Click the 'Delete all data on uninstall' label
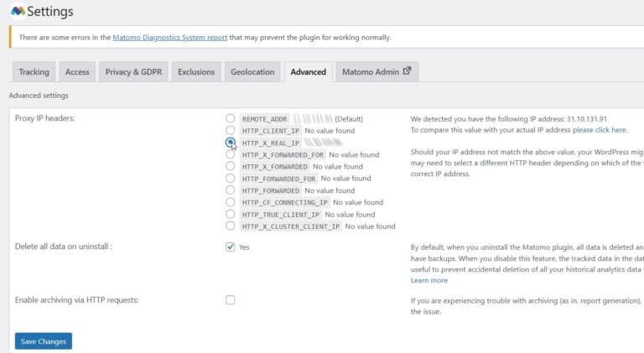The image size is (644, 353). pos(64,247)
